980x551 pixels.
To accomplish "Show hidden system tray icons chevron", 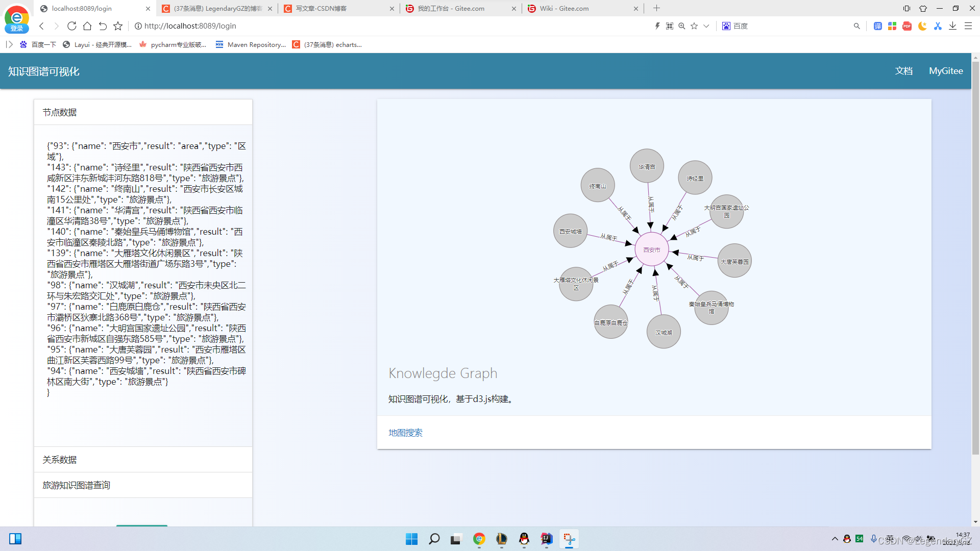I will [835, 539].
